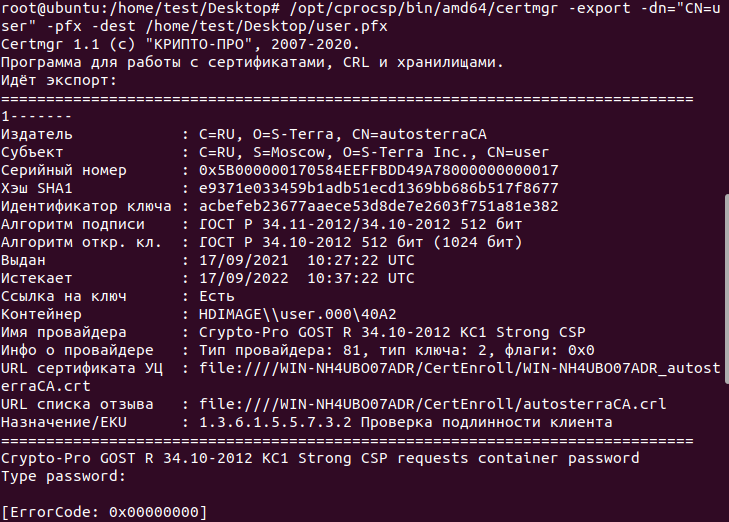The height and width of the screenshot is (522, 729).
Task: Click the CRL URL ending autosterraCA.crl
Action: tap(432, 404)
